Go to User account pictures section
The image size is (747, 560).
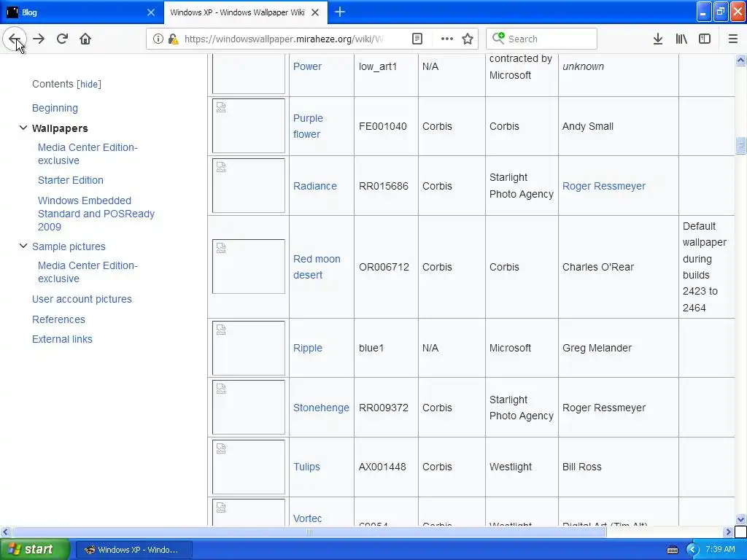pyautogui.click(x=82, y=299)
